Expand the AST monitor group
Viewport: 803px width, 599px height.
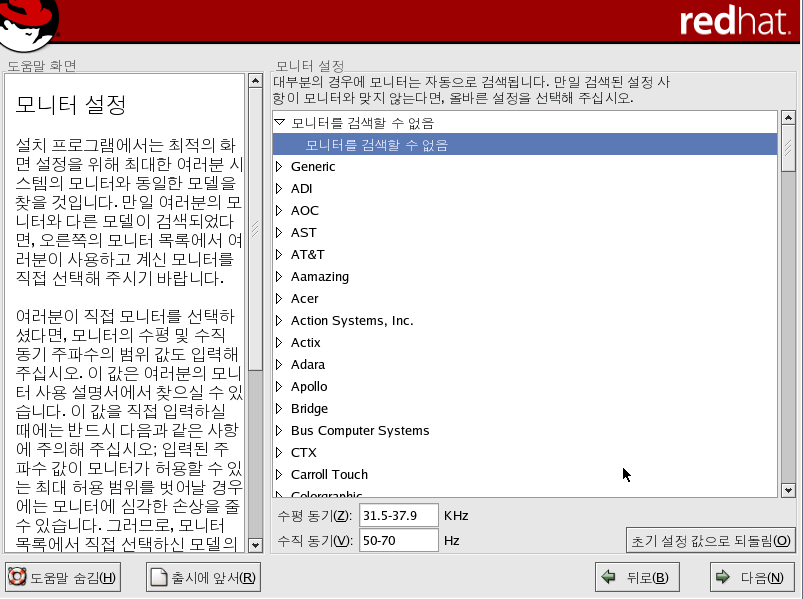click(x=279, y=232)
